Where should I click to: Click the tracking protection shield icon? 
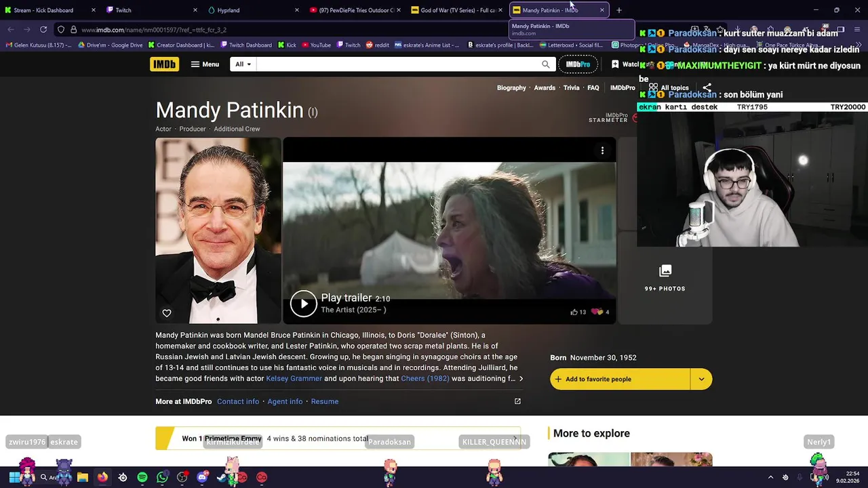[60, 30]
